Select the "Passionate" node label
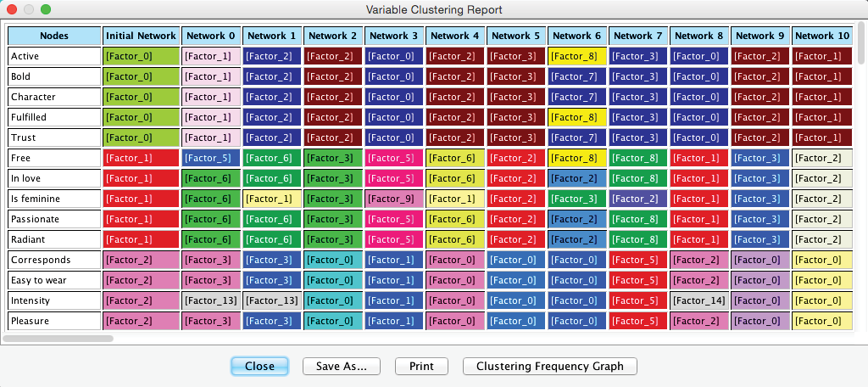The height and width of the screenshot is (387, 868). 54,219
